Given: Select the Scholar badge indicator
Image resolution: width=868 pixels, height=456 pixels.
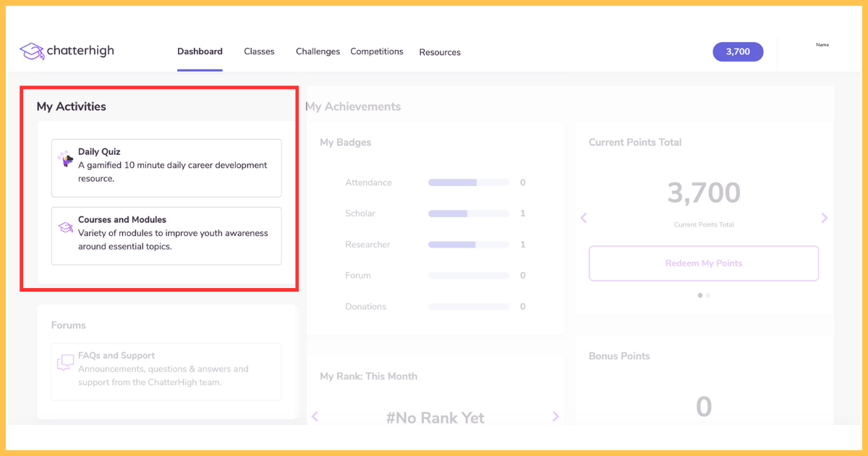Looking at the screenshot, I should point(468,214).
